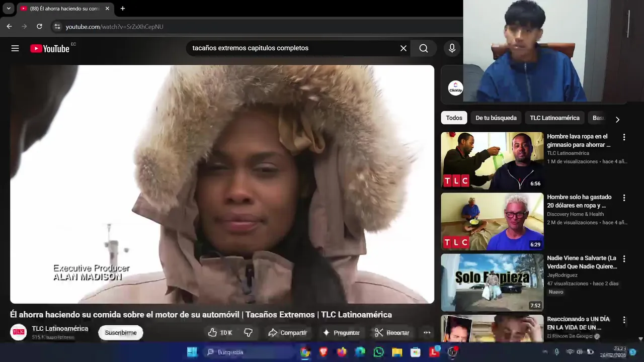Screen dimensions: 644x362
Task: Go to YouTube home via logo
Action: [49, 48]
